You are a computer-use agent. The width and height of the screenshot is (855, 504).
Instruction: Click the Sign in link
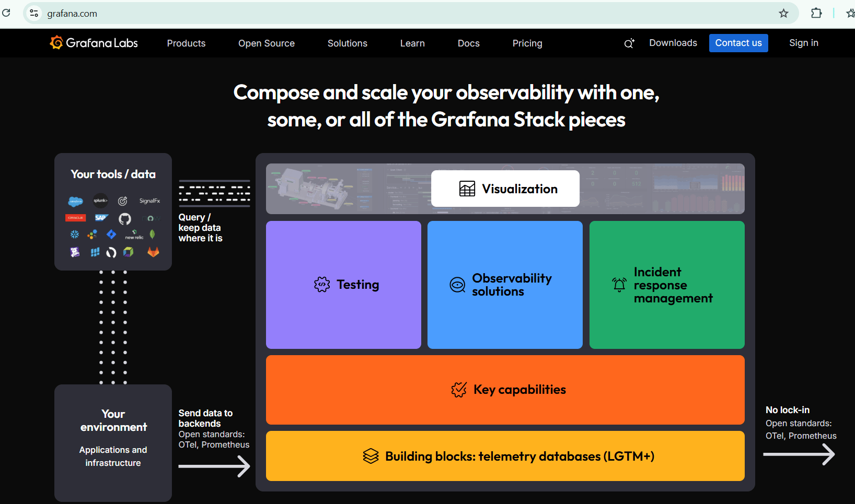click(x=804, y=43)
